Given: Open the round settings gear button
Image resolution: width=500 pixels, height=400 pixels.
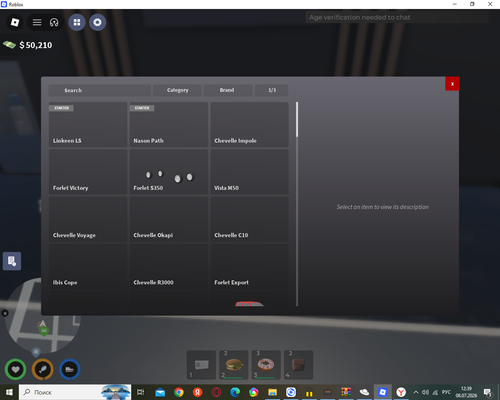Looking at the screenshot, I should [97, 22].
